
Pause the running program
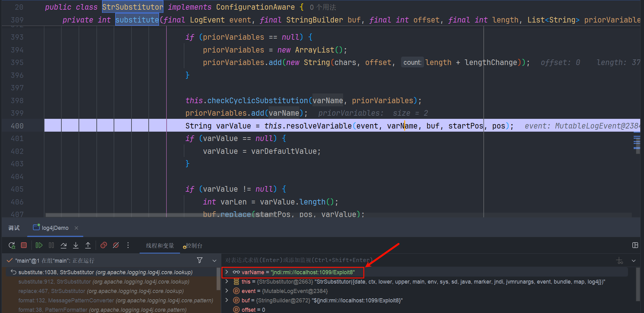tap(51, 245)
